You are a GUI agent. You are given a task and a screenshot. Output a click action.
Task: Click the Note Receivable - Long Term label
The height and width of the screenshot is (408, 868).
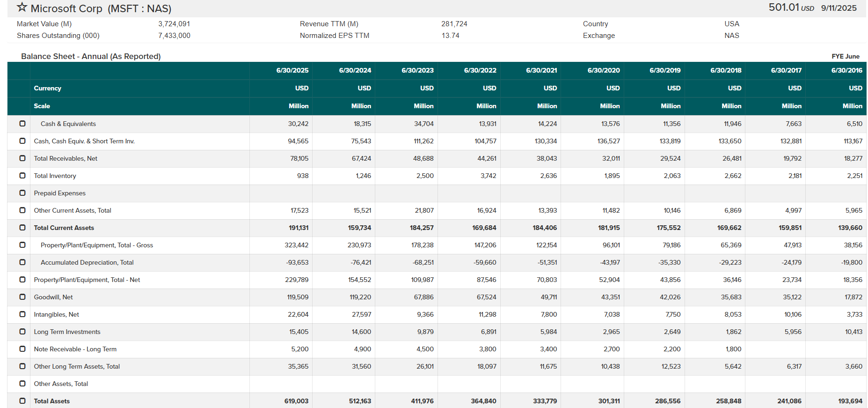click(75, 349)
